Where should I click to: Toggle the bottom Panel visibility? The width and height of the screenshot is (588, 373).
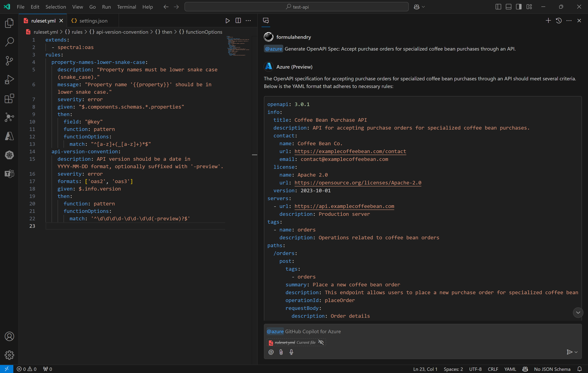click(508, 7)
